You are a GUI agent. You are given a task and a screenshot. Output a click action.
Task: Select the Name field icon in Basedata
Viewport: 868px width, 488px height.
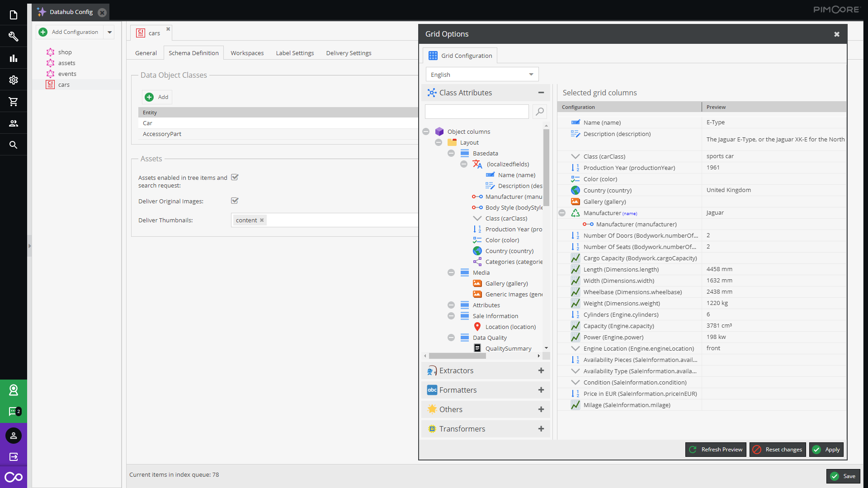pos(490,174)
